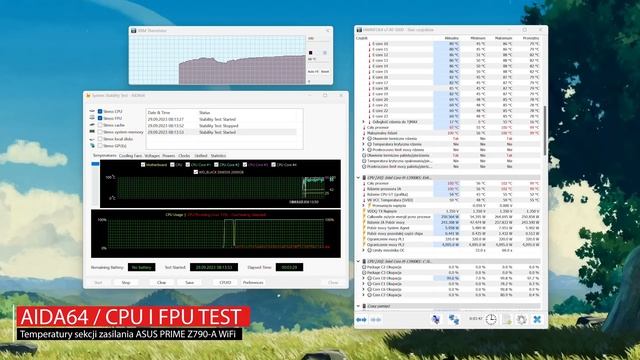
Task: Expand the Odległość rdzenia do TjMAX row
Action: pos(363,122)
